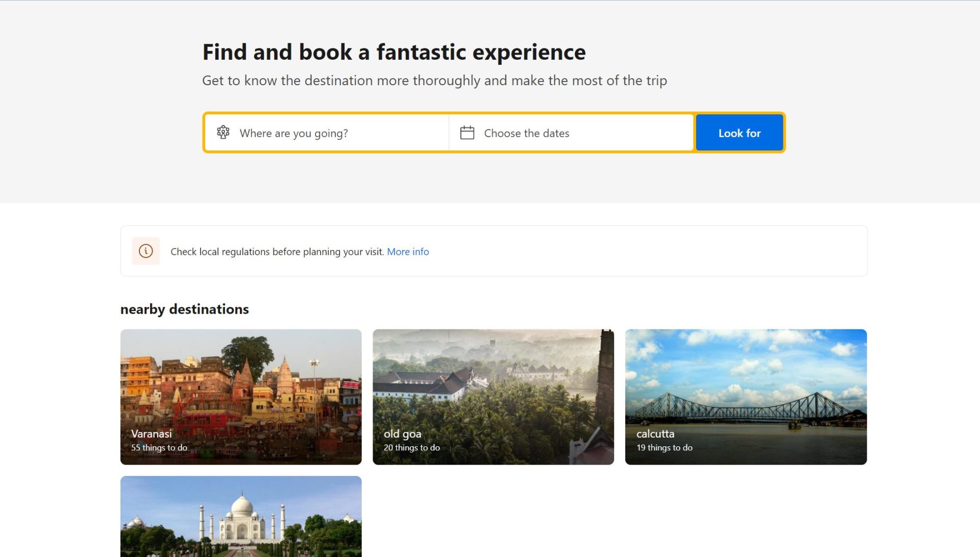Type in Where are you going field
Image resolution: width=980 pixels, height=557 pixels.
point(337,133)
